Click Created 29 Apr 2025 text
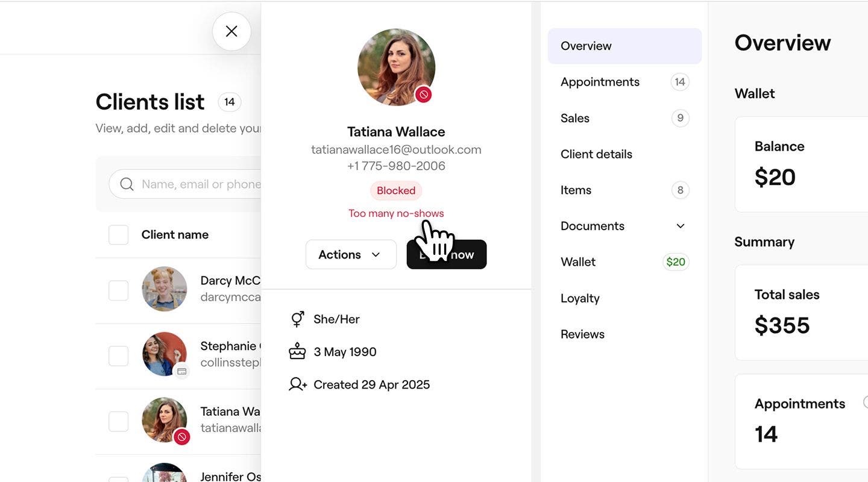This screenshot has width=868, height=482. 372,384
